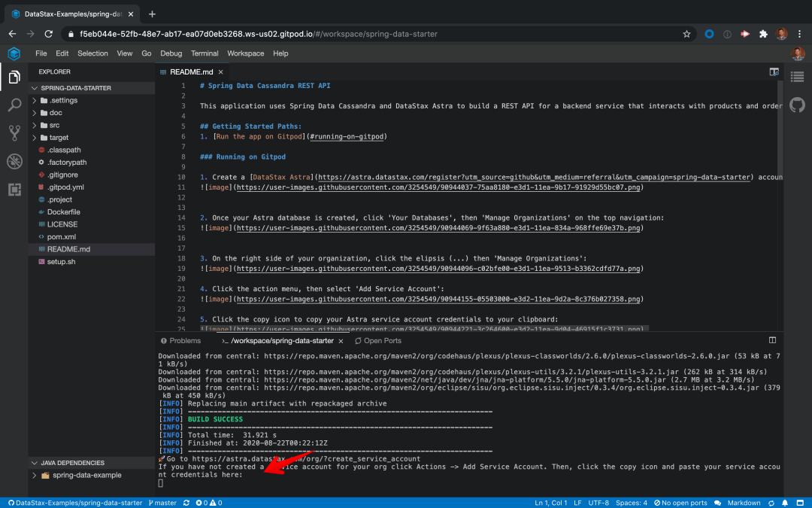The width and height of the screenshot is (812, 508).
Task: Open pom.xml in explorer
Action: tap(61, 237)
